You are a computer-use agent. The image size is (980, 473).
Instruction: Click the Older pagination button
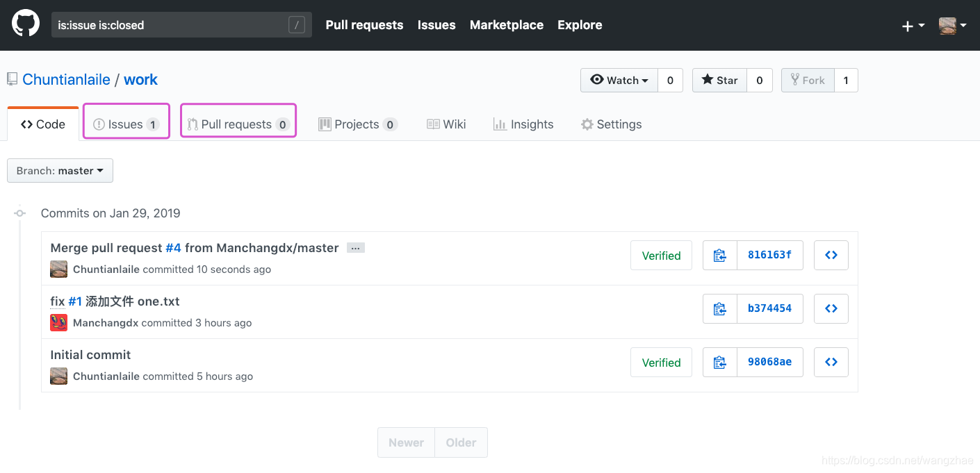[462, 442]
